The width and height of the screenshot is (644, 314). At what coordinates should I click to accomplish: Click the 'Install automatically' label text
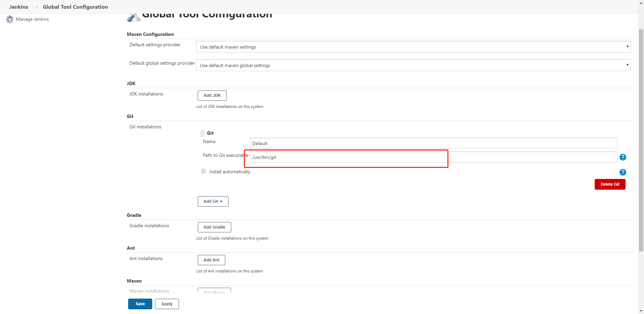(230, 172)
